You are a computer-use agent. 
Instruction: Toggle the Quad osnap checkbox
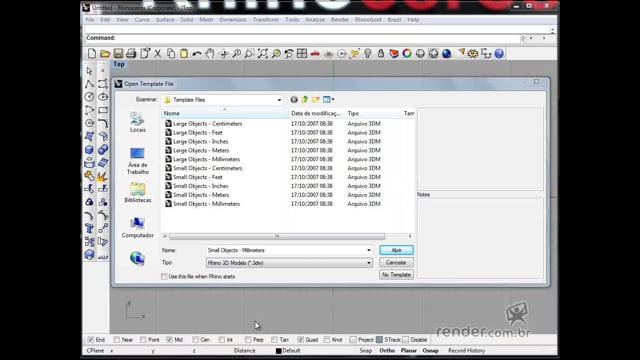[x=300, y=340]
